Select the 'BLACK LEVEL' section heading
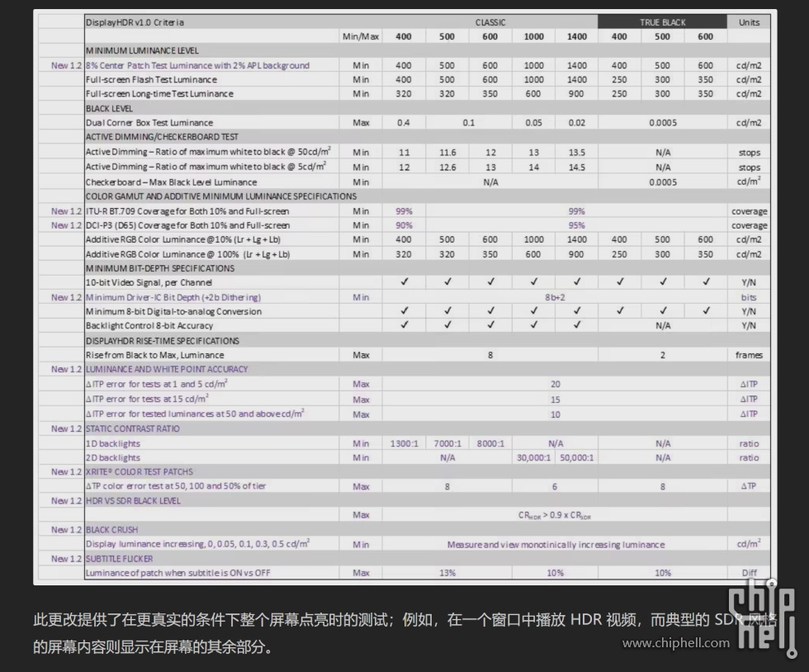The image size is (809, 672). point(109,108)
